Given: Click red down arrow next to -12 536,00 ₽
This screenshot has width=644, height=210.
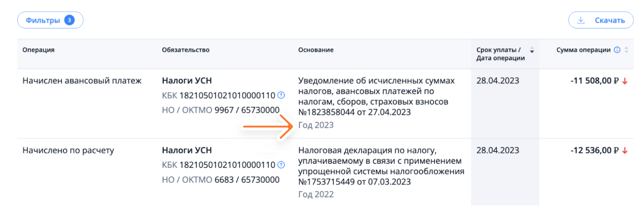Looking at the screenshot, I should (625, 150).
